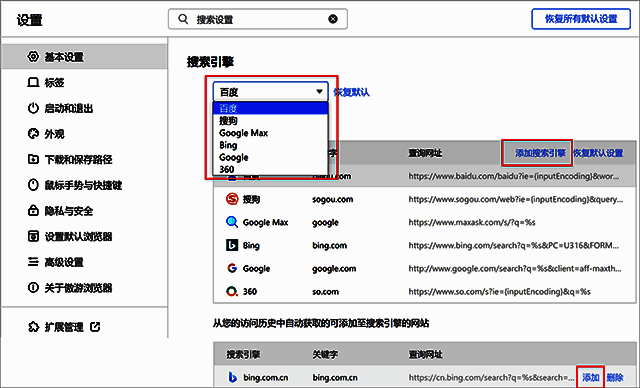The image size is (640, 388).
Task: Click 查询网址 header of upper table
Action: [425, 153]
